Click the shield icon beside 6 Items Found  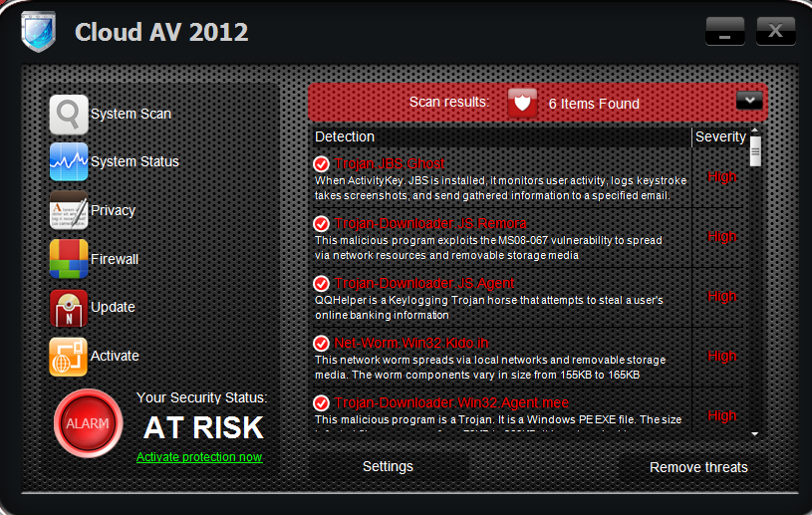tap(522, 103)
